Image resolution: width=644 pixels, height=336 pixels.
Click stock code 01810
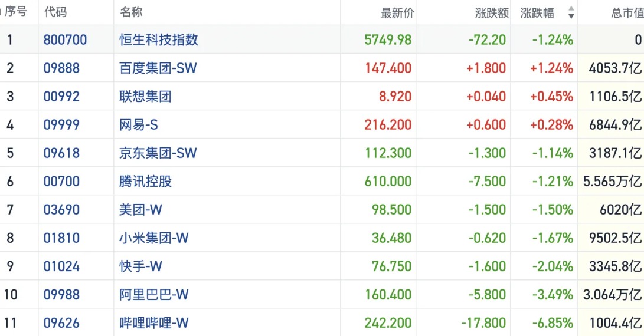(61, 238)
